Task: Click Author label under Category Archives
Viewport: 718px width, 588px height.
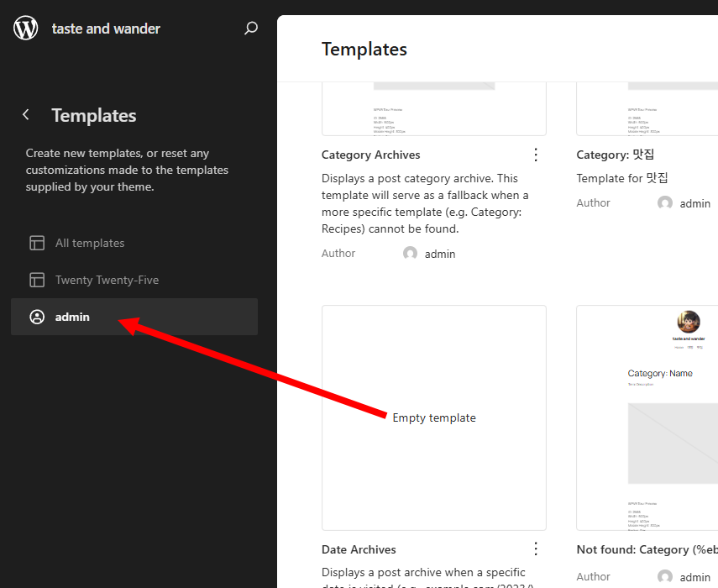Action: 338,253
